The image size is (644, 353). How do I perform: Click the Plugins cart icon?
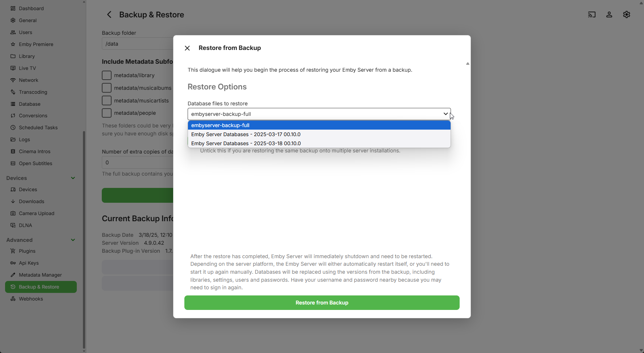click(13, 251)
